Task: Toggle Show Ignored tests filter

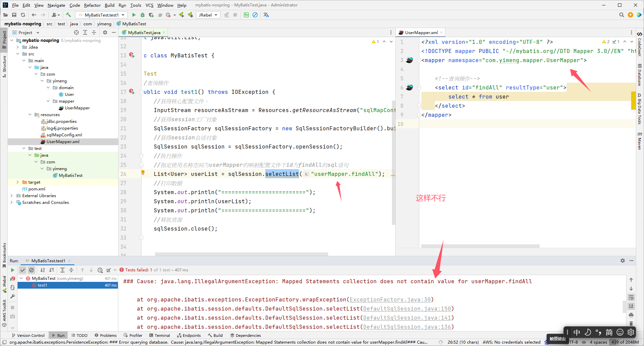Action: (x=31, y=270)
